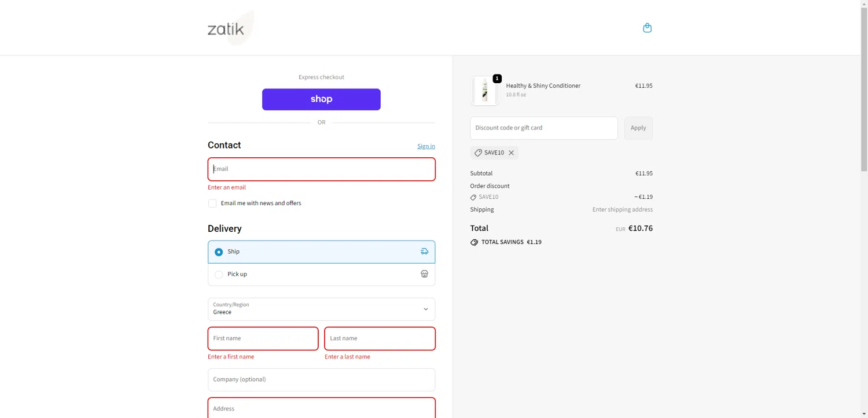The height and width of the screenshot is (418, 868).
Task: Click the First name field
Action: [x=263, y=339]
